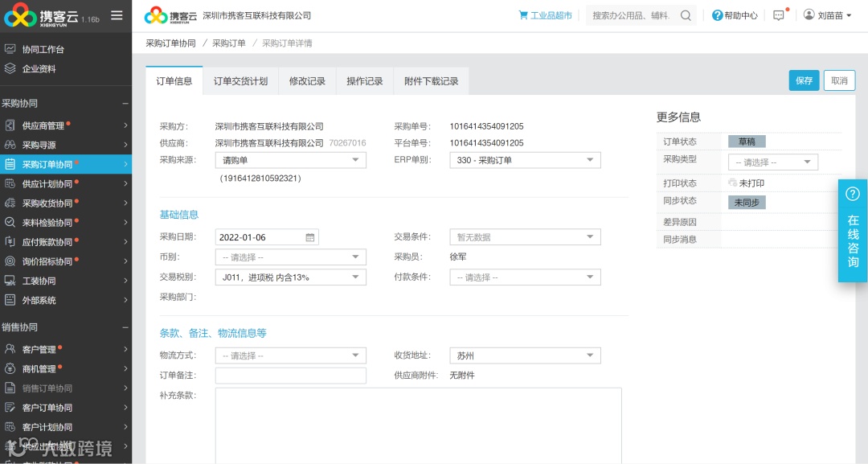
Task: Switch to the 附件下载记录 tab
Action: [x=432, y=81]
